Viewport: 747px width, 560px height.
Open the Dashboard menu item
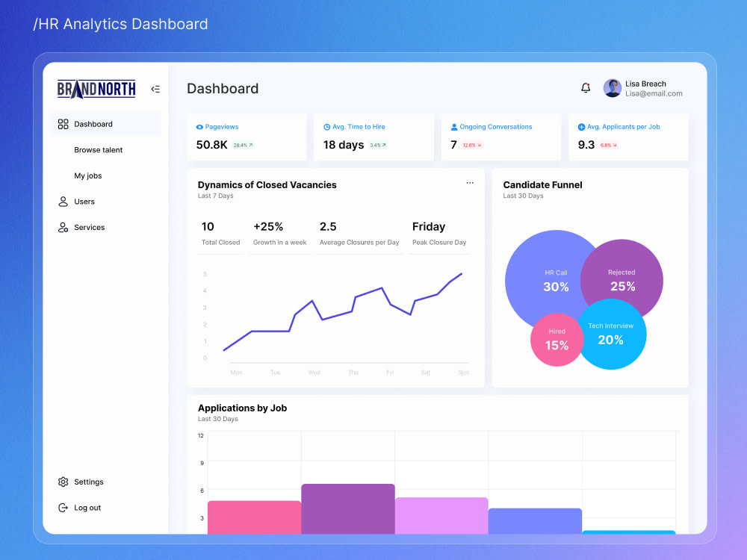tap(106, 124)
